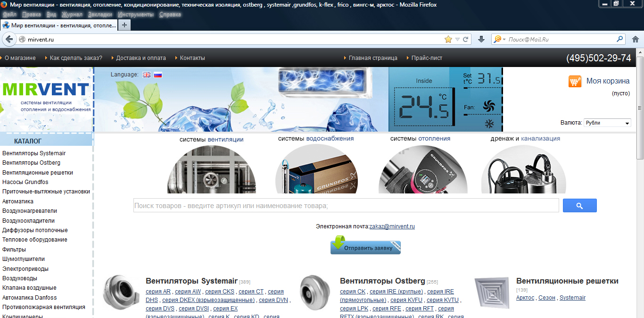Open the Справка menu
This screenshot has height=318, width=644.
pyautogui.click(x=170, y=14)
